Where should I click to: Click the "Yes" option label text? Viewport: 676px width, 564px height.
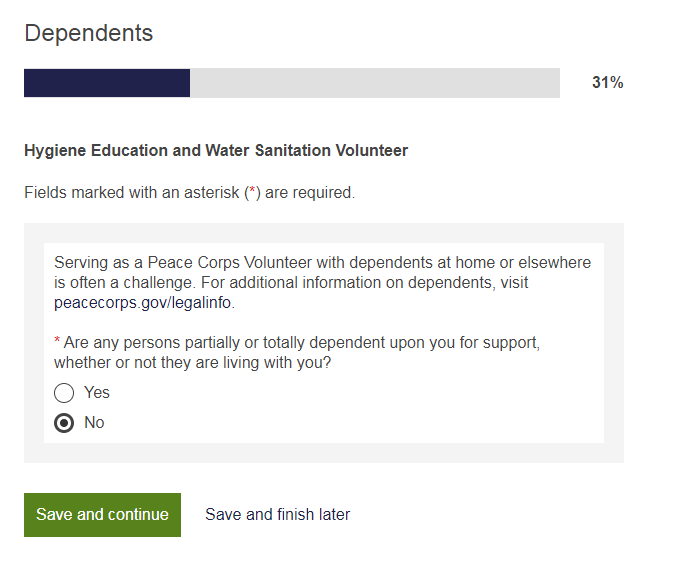(x=97, y=393)
